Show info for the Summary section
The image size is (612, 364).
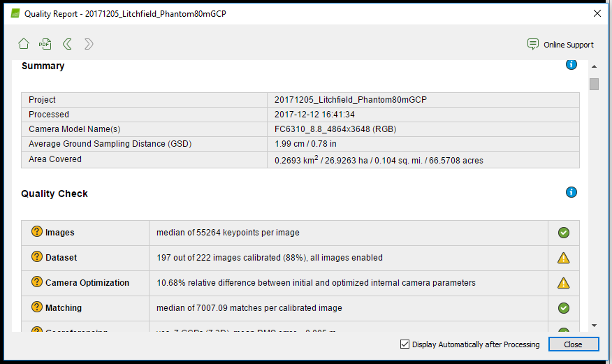pyautogui.click(x=571, y=65)
